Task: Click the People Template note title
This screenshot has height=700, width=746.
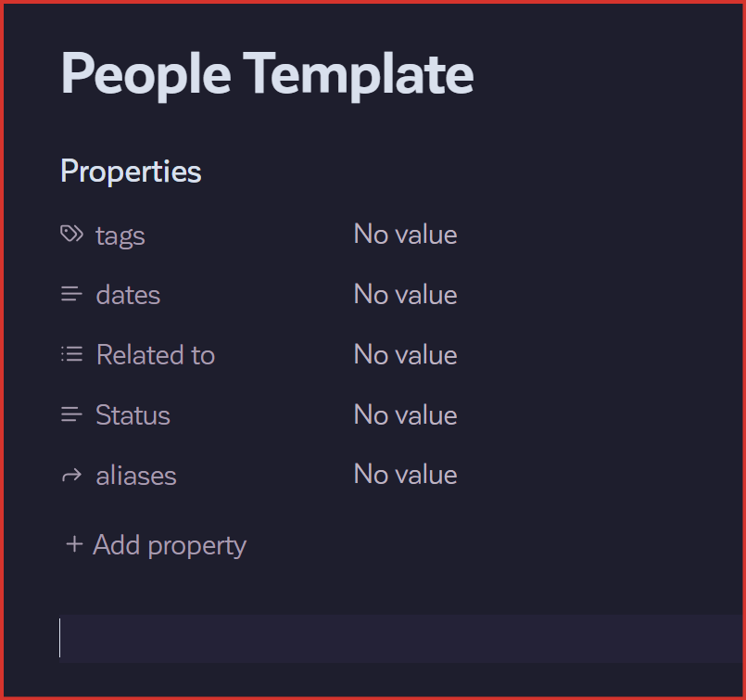Action: (x=267, y=73)
